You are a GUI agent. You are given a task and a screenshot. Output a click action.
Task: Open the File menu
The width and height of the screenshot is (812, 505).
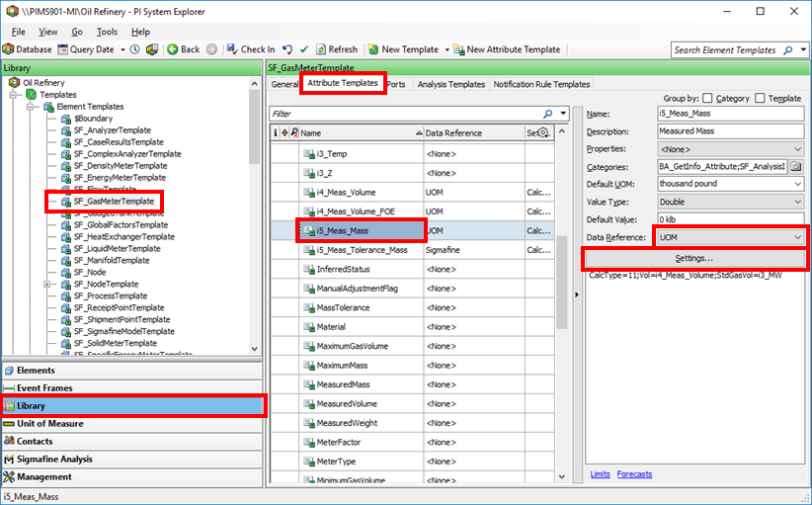18,32
